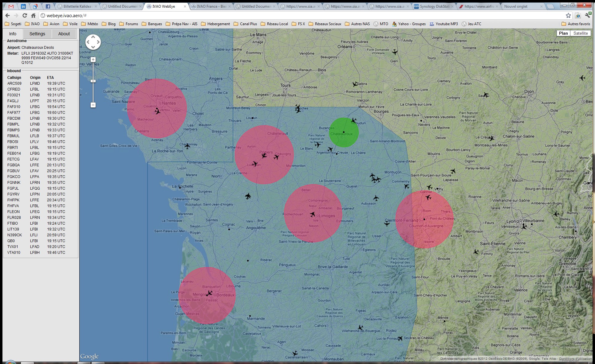Switch to the Settings tab
This screenshot has width=595, height=364.
(37, 34)
